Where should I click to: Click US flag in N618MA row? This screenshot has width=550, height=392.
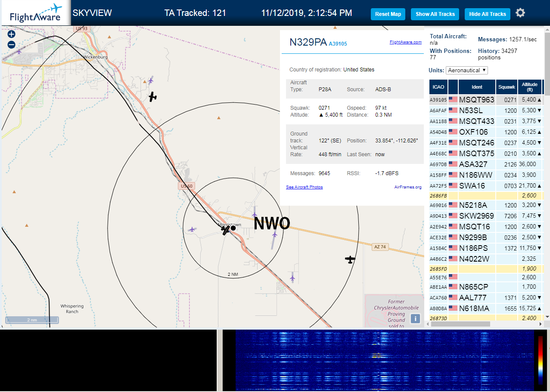pyautogui.click(x=453, y=309)
